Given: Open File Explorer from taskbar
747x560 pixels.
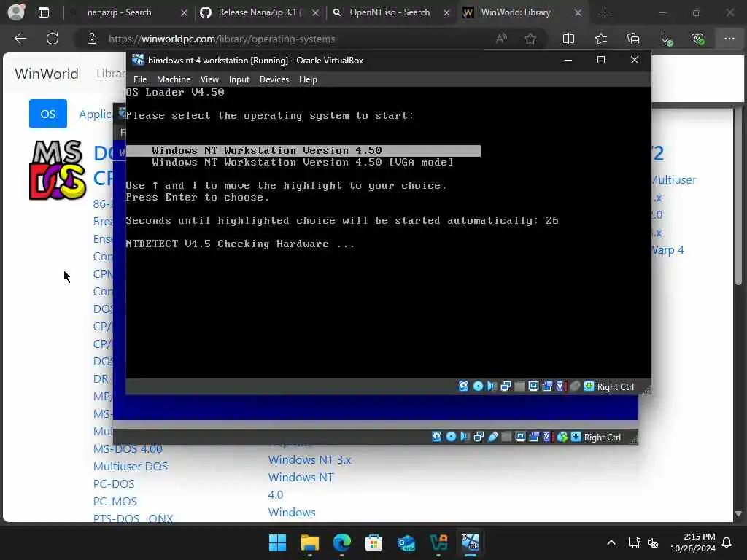Looking at the screenshot, I should 309,542.
